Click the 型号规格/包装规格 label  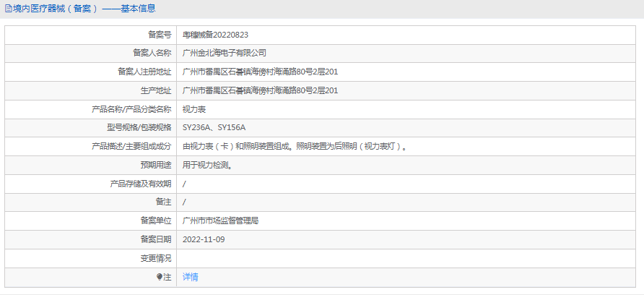(139, 127)
